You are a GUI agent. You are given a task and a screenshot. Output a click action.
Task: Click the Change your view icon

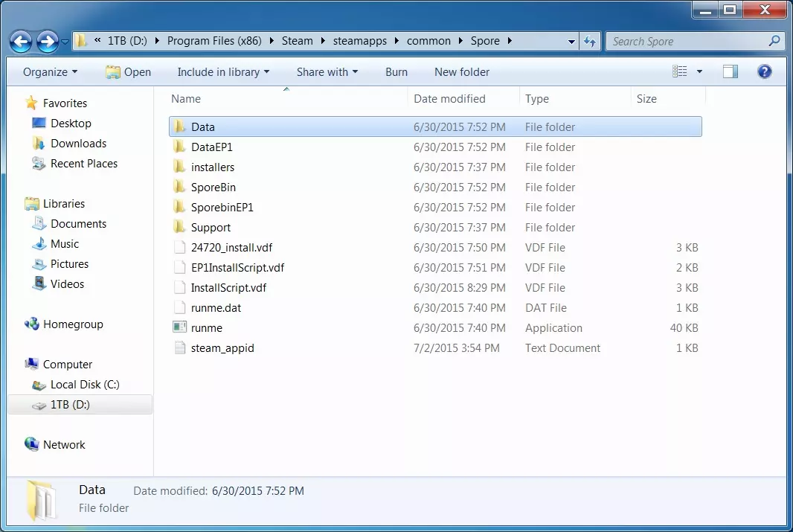coord(679,72)
